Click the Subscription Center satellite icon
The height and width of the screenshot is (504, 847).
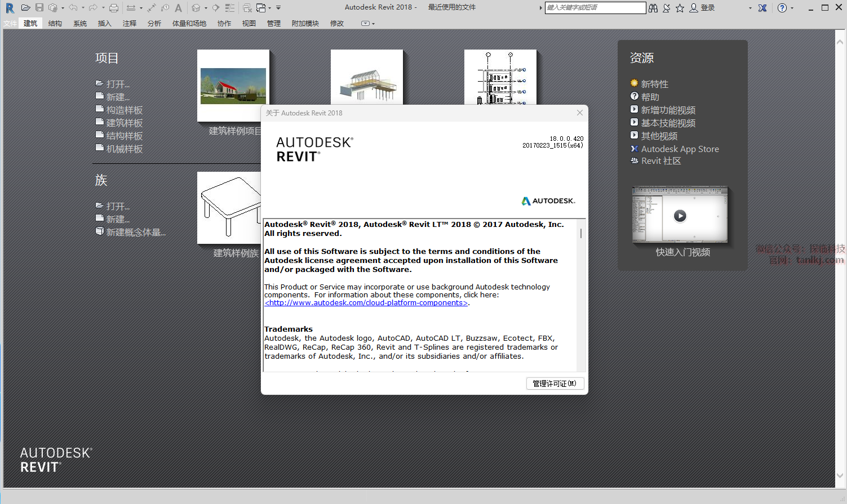667,8
